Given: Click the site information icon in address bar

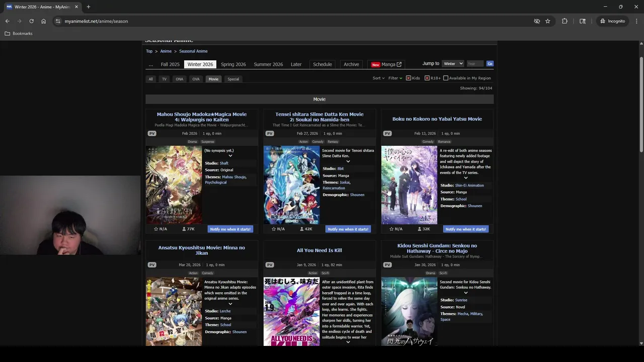Looking at the screenshot, I should (58, 21).
